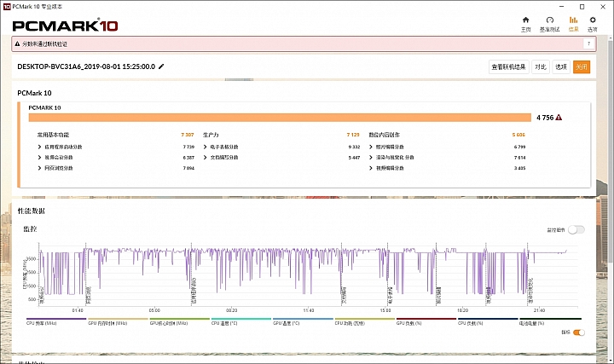The height and width of the screenshot is (364, 614).
Task: Click the 生产力 score 7 129
Action: tap(353, 135)
